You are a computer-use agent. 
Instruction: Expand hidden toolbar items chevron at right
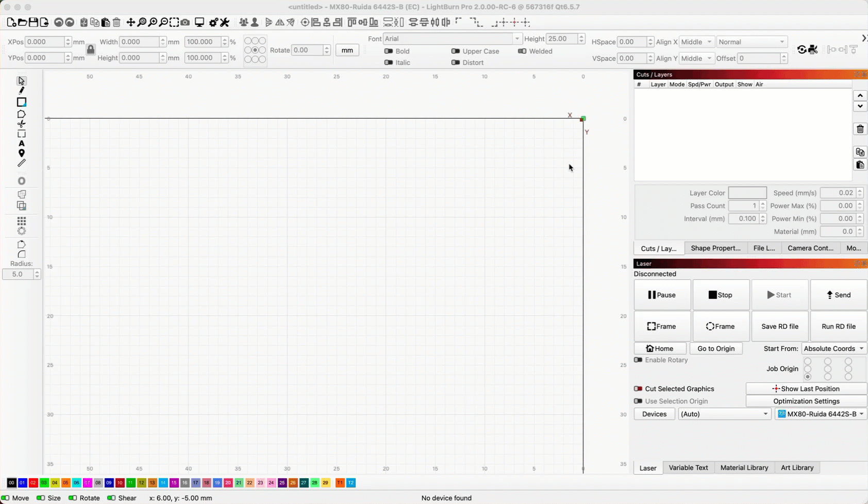[864, 38]
